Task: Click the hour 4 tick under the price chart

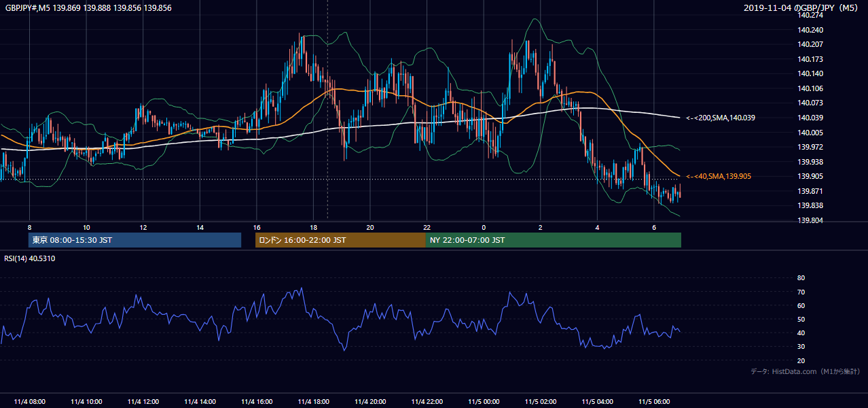Action: point(597,227)
